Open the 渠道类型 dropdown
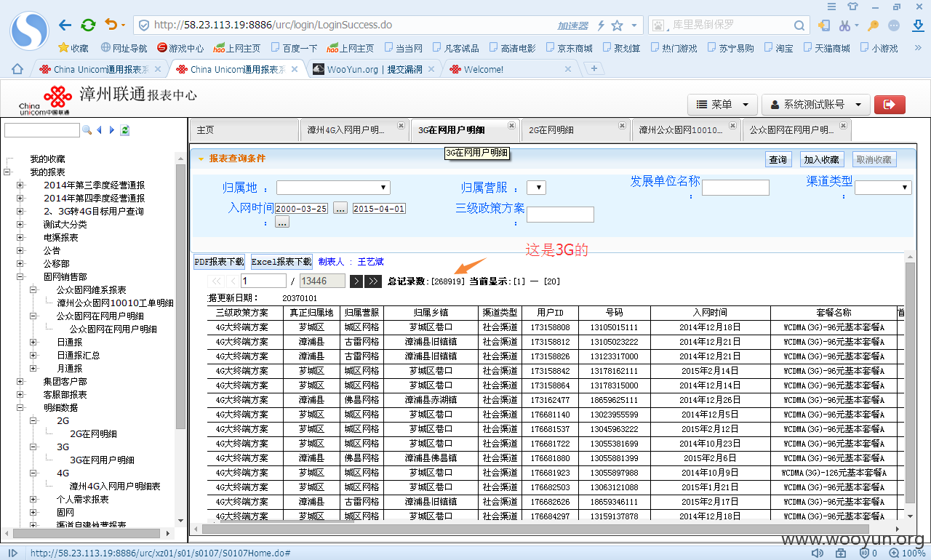931x560 pixels. (883, 188)
